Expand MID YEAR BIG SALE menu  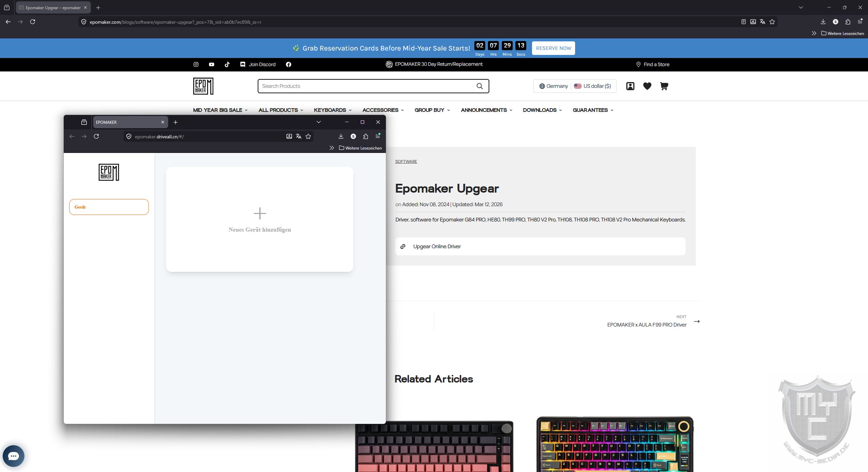tap(220, 110)
